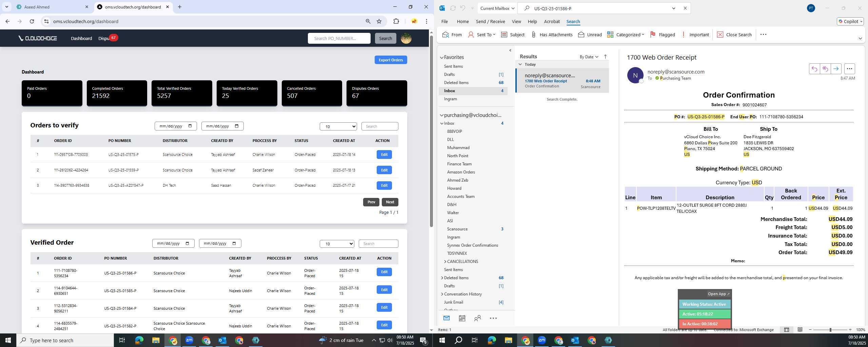Click the Verified Order search box

(x=378, y=244)
